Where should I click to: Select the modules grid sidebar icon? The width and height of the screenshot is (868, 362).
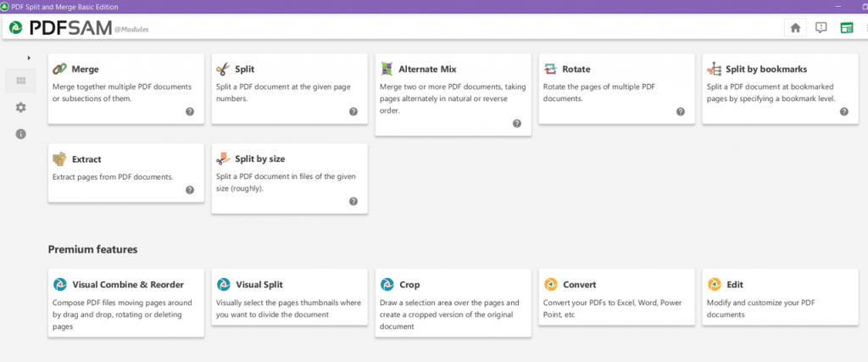tap(21, 81)
